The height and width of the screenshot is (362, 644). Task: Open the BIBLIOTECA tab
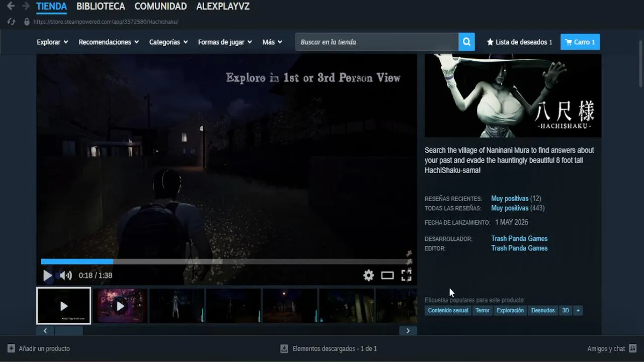(101, 7)
